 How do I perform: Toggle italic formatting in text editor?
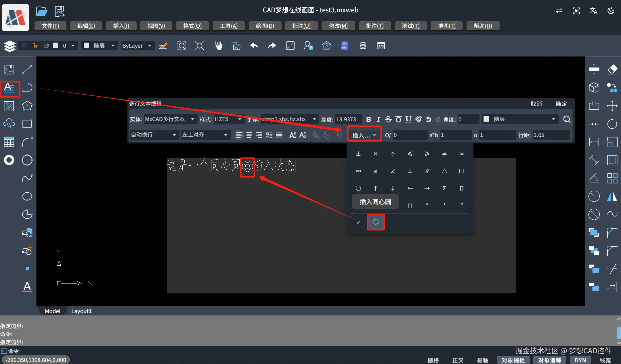coord(378,119)
